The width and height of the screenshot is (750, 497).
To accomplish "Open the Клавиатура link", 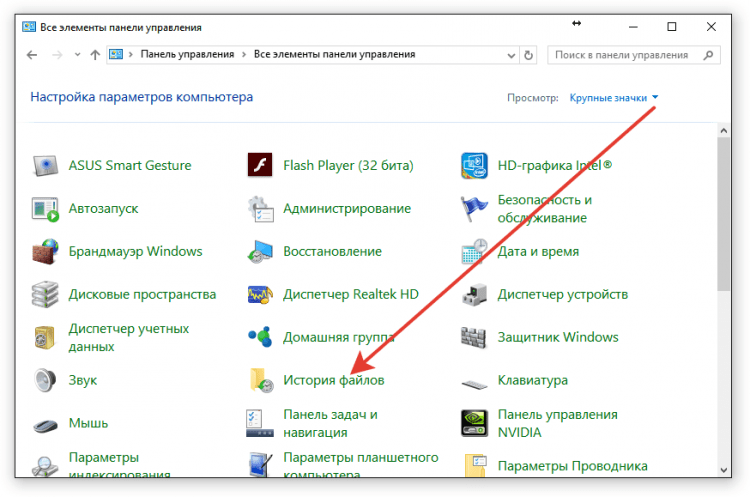I will point(532,380).
